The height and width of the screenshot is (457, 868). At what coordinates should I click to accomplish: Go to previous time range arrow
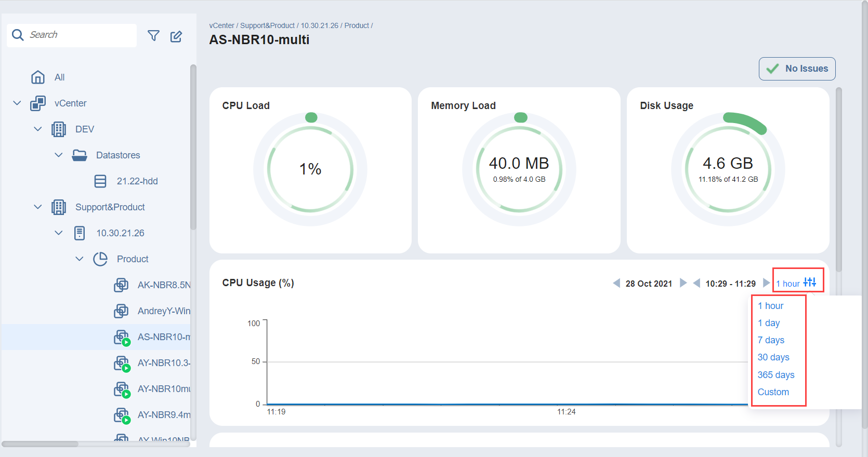pyautogui.click(x=696, y=283)
